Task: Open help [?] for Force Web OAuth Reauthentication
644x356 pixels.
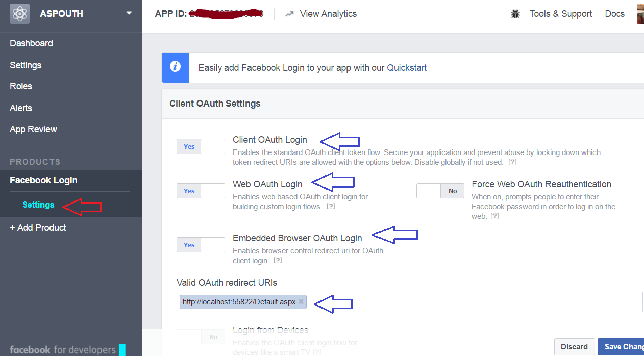Action: [x=495, y=216]
